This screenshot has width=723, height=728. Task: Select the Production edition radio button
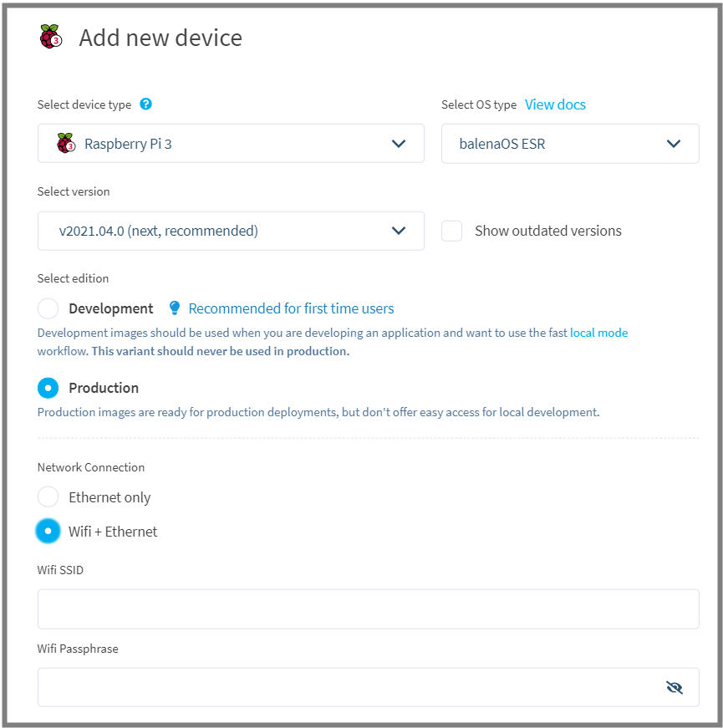pyautogui.click(x=48, y=388)
